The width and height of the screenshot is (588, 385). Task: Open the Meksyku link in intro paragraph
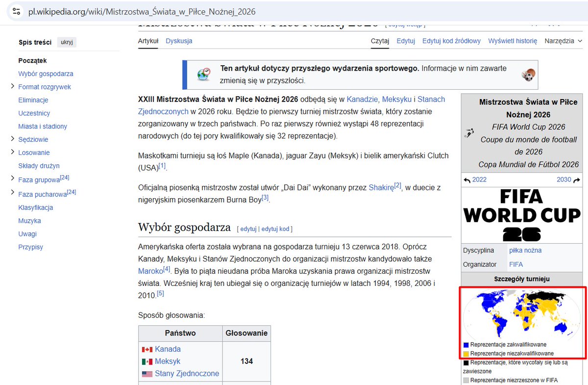pos(397,99)
